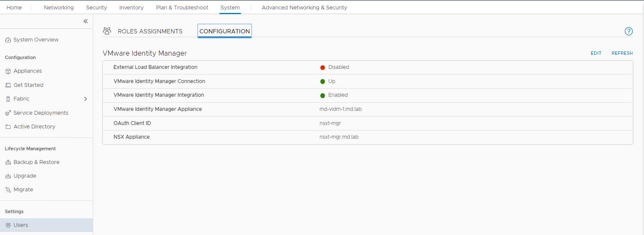The height and width of the screenshot is (235, 644).
Task: Click the System Overview gauge icon
Action: coord(8,40)
